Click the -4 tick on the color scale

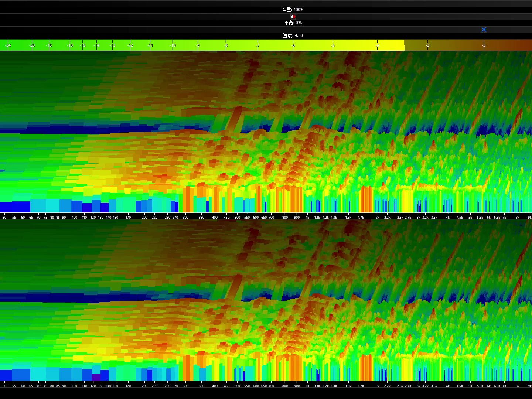(x=378, y=45)
